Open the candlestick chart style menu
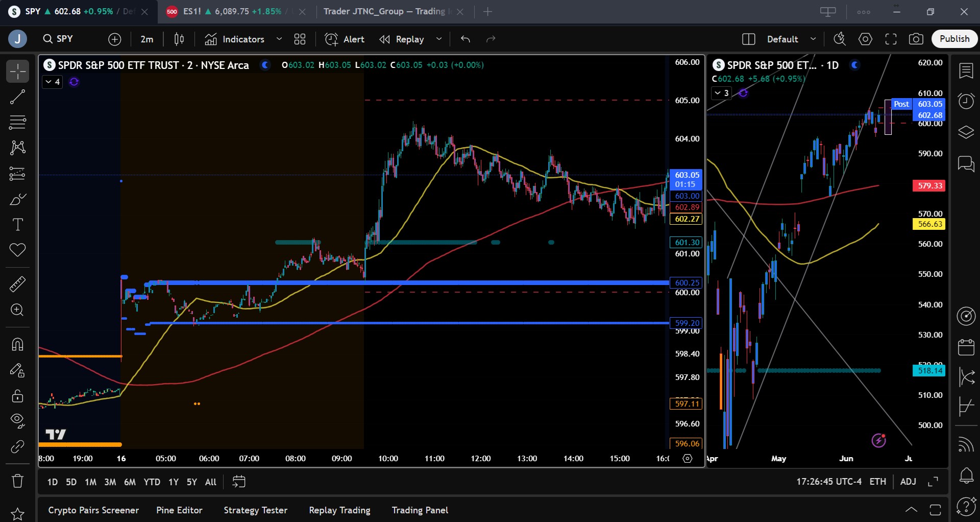This screenshot has height=522, width=980. pos(179,39)
